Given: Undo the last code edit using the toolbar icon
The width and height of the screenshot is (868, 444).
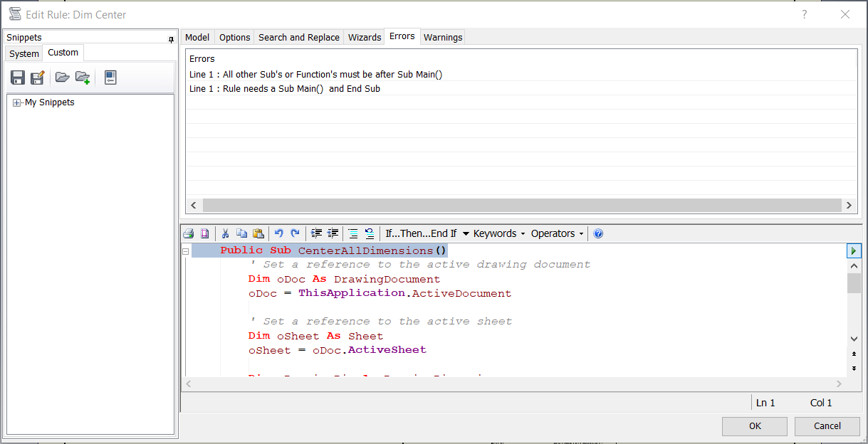Looking at the screenshot, I should coord(278,233).
